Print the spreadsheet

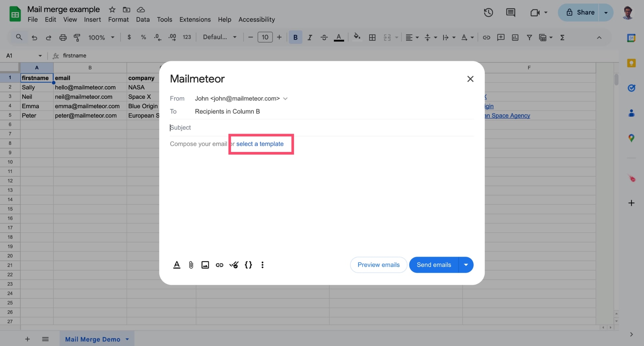click(63, 37)
